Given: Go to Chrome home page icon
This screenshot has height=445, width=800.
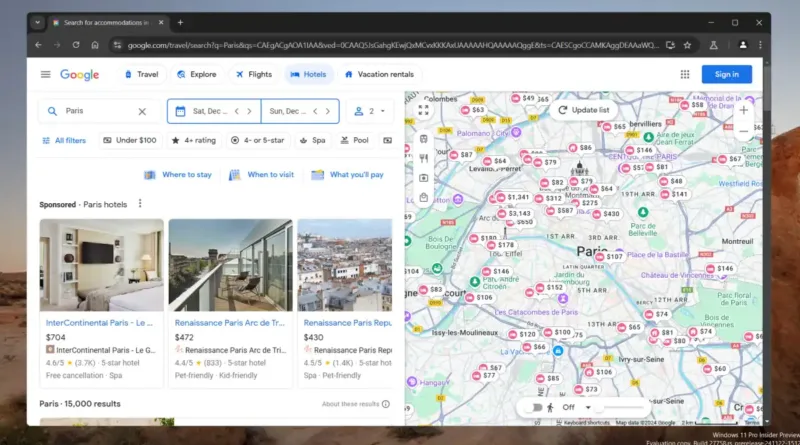Looking at the screenshot, I should point(95,45).
